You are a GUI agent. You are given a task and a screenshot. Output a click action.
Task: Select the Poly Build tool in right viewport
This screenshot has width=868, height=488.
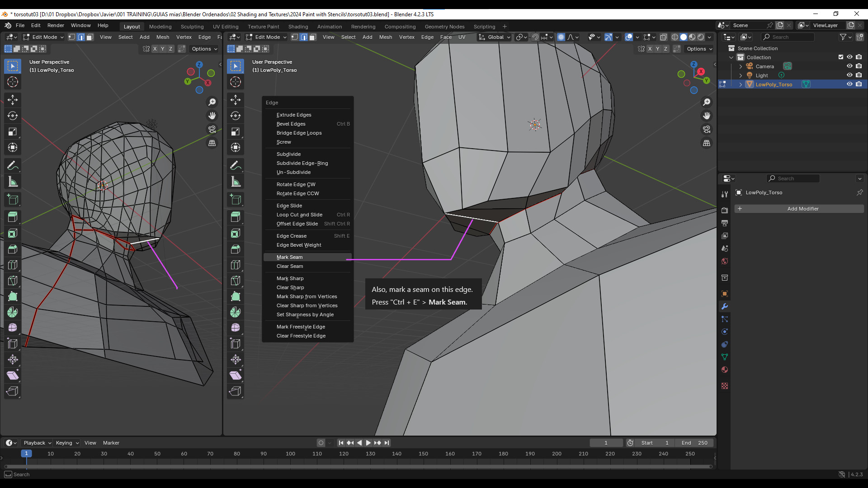(236, 296)
